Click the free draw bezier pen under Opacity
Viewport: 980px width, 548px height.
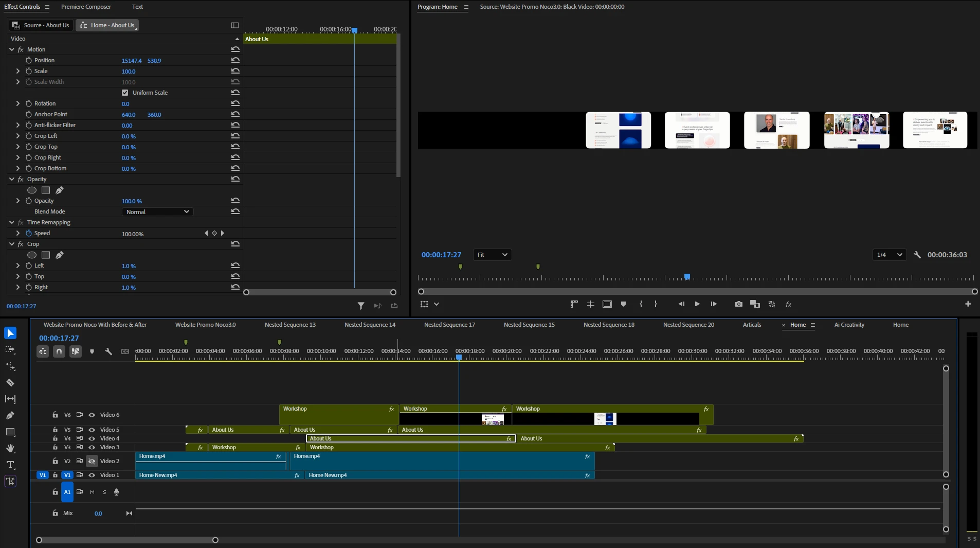[60, 190]
